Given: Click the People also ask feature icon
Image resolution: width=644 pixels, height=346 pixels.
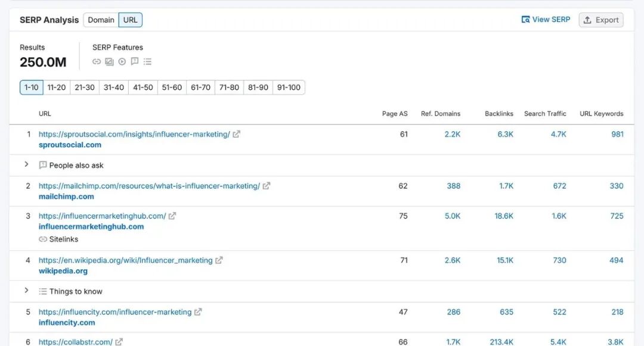Looking at the screenshot, I should click(x=134, y=61).
